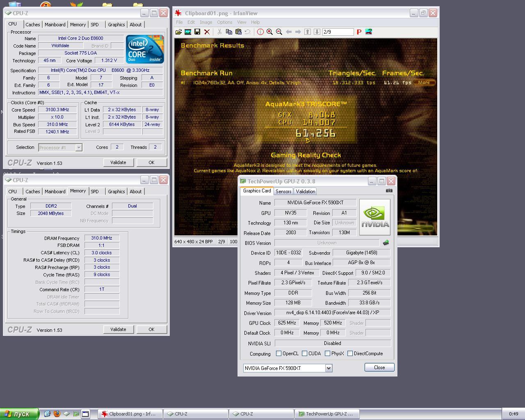This screenshot has width=525, height=420.
Task: Switch to SPD tab in top CPU-Z window
Action: tap(95, 25)
